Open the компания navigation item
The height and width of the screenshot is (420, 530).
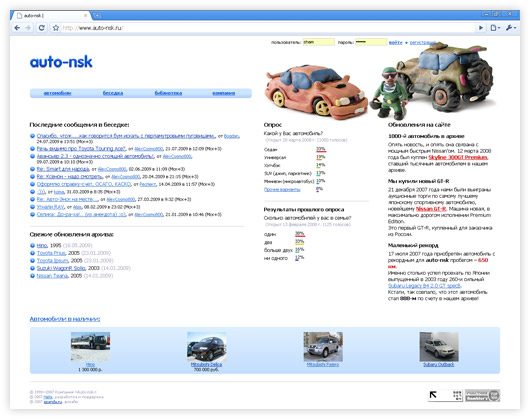[223, 93]
